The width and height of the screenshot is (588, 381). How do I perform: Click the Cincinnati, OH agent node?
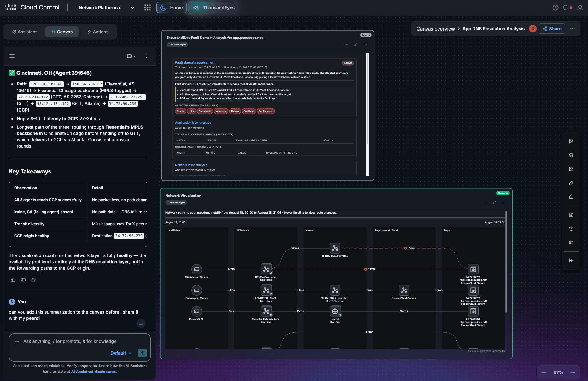197,311
